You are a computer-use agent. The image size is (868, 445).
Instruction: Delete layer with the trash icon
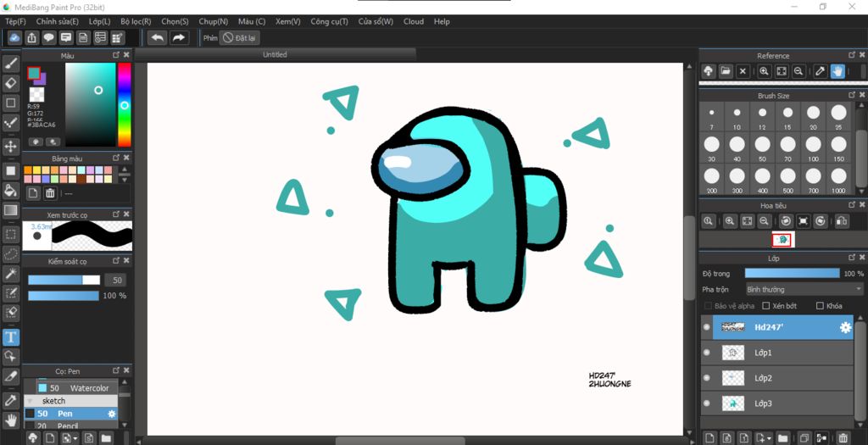(843, 438)
